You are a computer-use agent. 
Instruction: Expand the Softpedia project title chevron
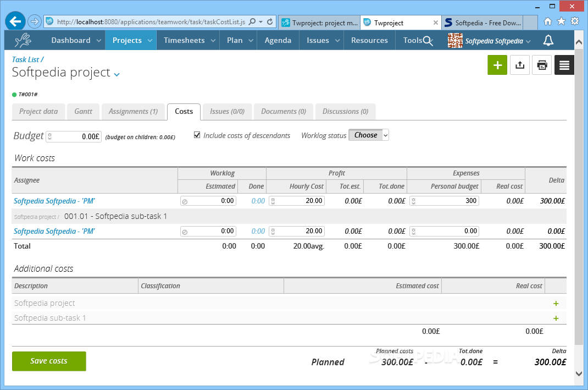117,74
